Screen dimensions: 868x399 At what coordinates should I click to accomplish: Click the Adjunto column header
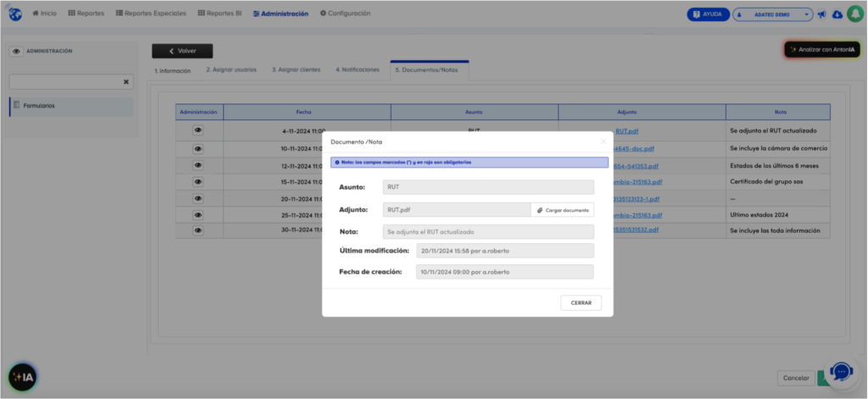[642, 112]
